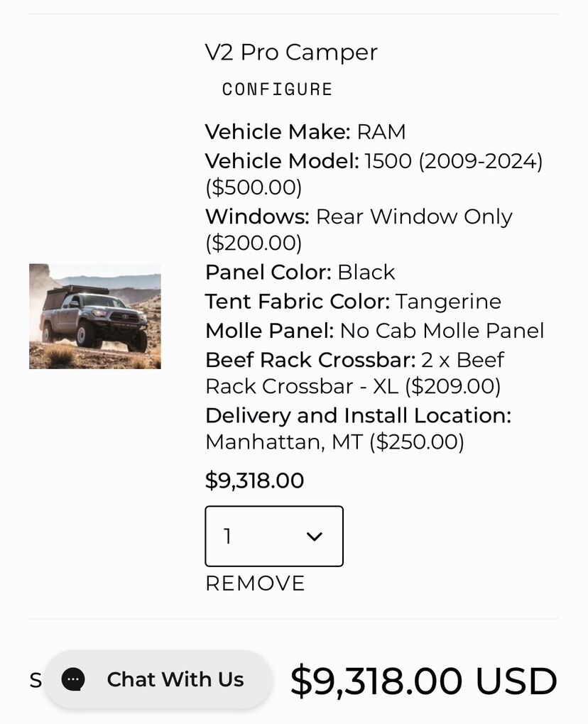Click the camper truck product thumbnail
The height and width of the screenshot is (724, 588).
pos(95,317)
